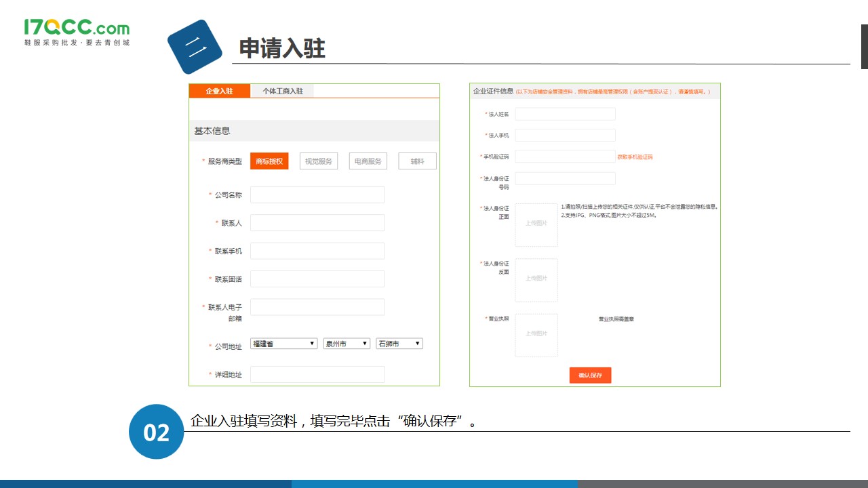
Task: Select 电商服务 service type option
Action: (368, 161)
